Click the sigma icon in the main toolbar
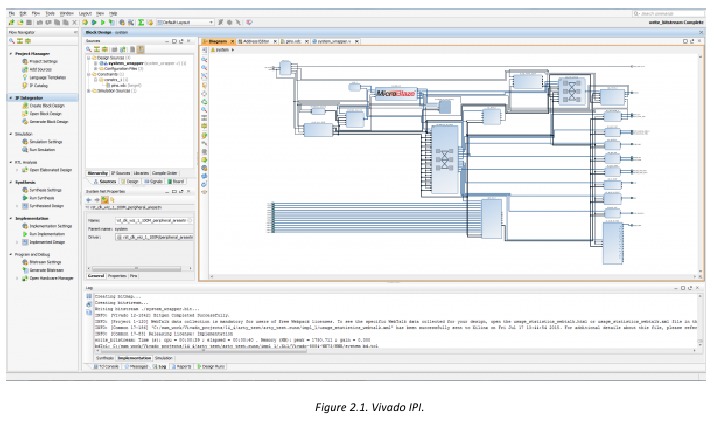The image size is (714, 428). pyautogui.click(x=141, y=22)
